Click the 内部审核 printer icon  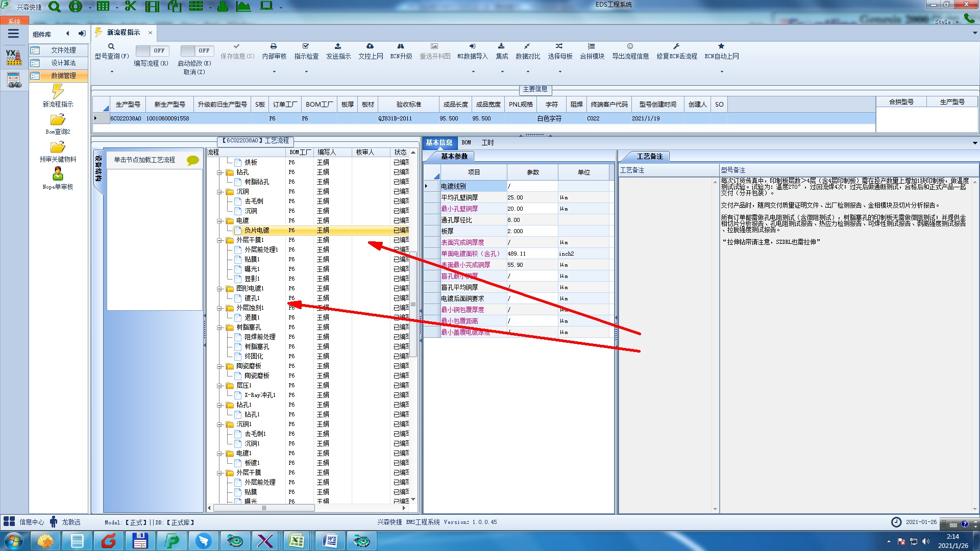pos(274,46)
